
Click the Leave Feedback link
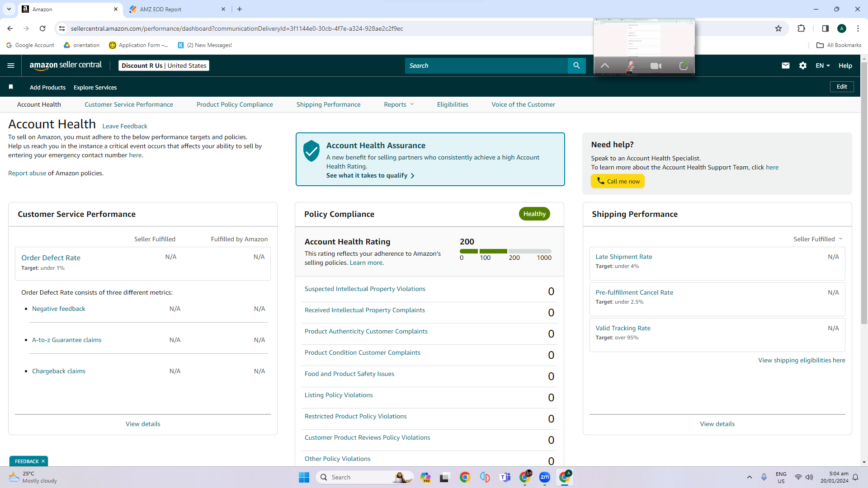point(125,126)
